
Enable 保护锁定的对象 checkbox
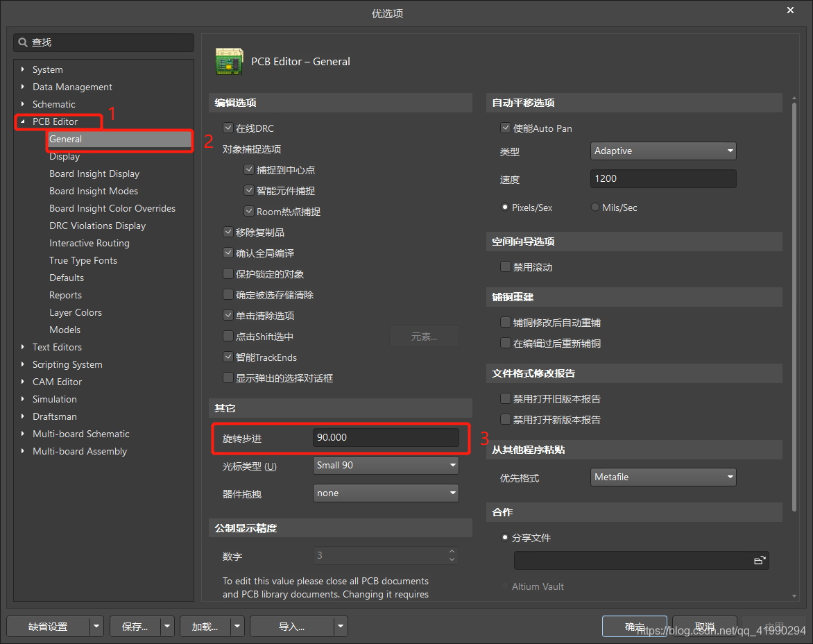pyautogui.click(x=228, y=274)
